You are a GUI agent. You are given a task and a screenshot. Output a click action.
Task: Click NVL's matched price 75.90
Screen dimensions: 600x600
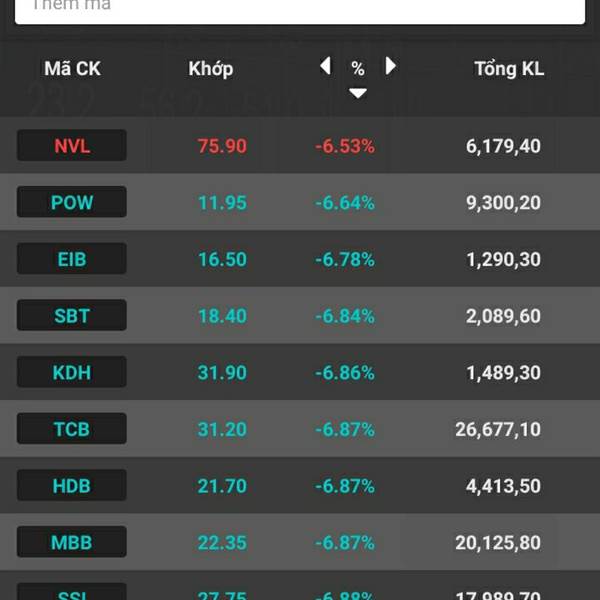[x=222, y=146]
